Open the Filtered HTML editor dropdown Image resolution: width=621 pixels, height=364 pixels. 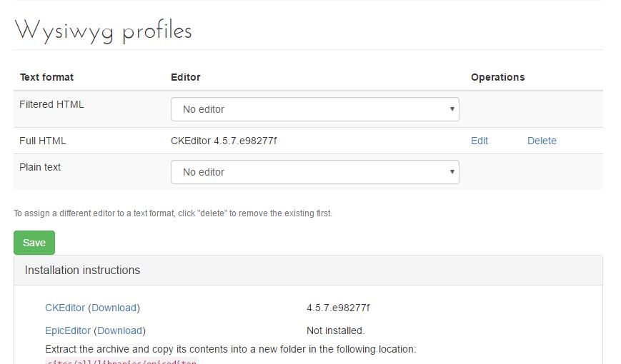(x=315, y=109)
